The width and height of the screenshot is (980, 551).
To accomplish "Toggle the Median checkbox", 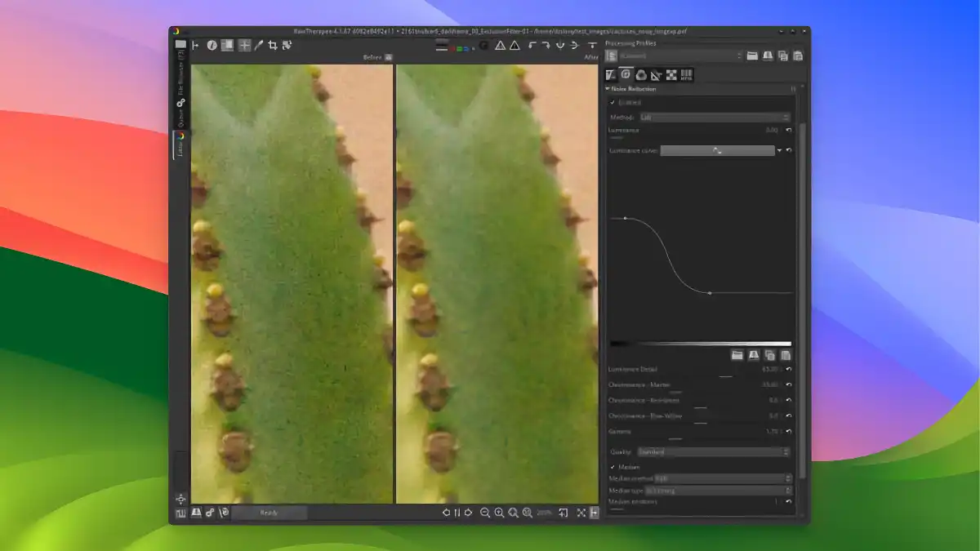I will pos(613,467).
